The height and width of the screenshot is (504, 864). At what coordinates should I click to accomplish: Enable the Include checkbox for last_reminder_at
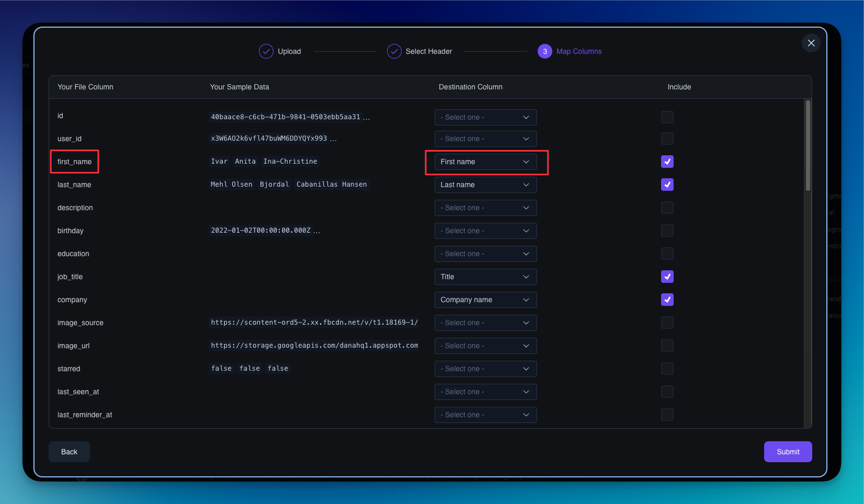pyautogui.click(x=667, y=415)
